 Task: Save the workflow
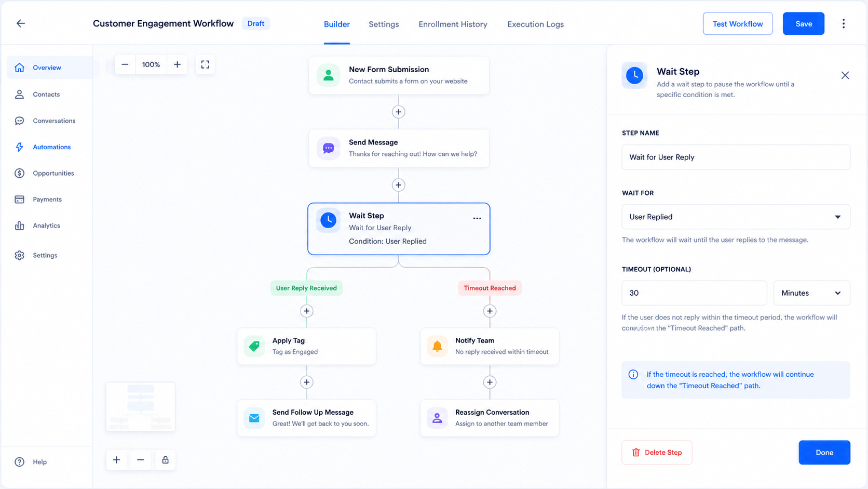[x=804, y=24]
